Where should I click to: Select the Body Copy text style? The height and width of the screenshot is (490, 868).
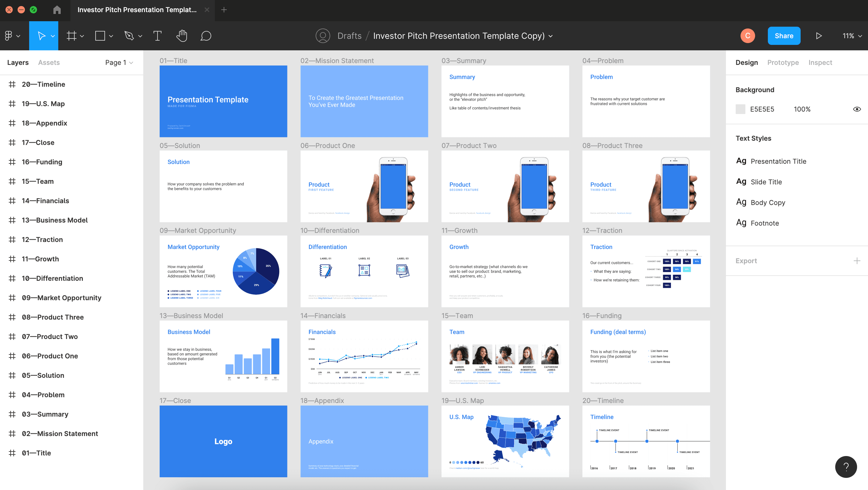pyautogui.click(x=768, y=202)
